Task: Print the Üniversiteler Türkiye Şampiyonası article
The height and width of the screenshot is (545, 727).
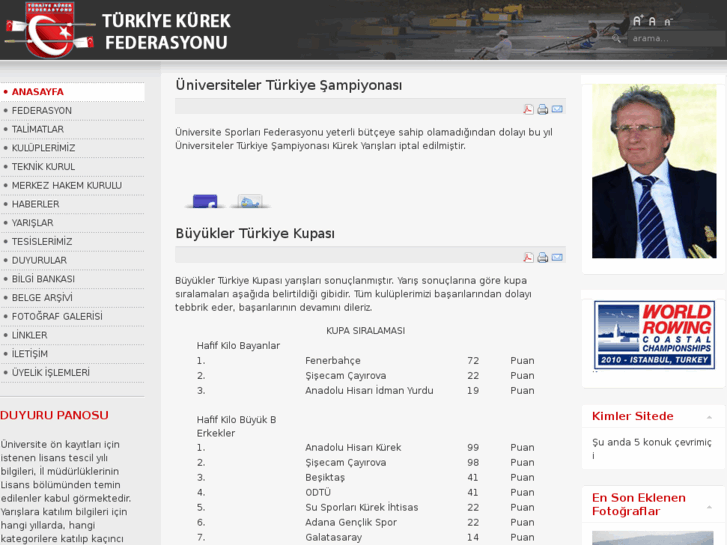Action: pos(542,109)
